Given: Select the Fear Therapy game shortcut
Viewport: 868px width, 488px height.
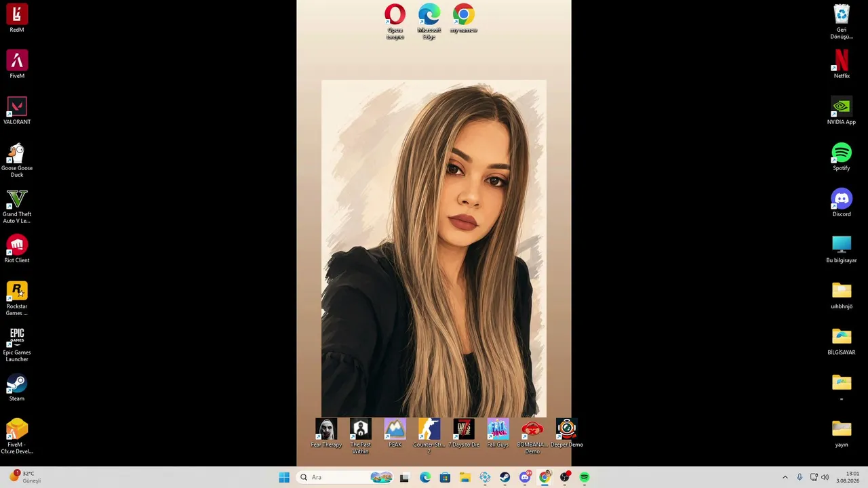Looking at the screenshot, I should tap(326, 433).
